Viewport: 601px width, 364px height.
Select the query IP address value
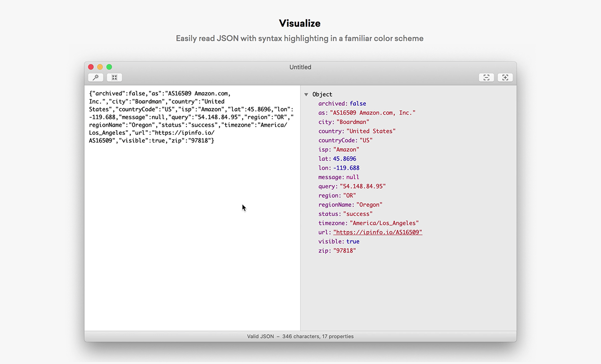362,186
